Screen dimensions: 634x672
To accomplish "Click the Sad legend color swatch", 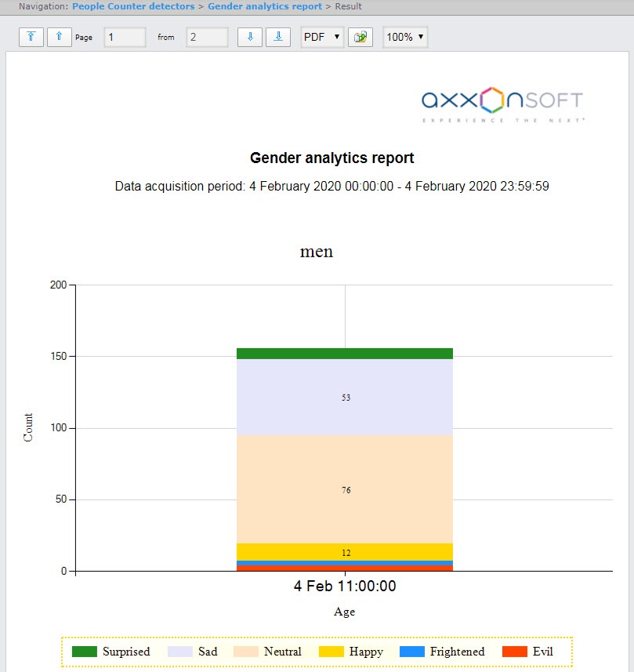I will tap(180, 652).
